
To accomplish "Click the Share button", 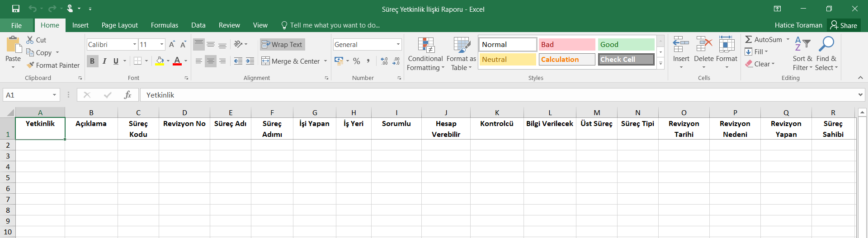I will [844, 25].
